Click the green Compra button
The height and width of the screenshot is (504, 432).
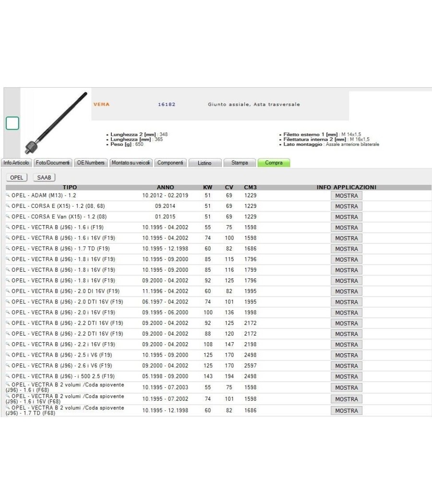tap(274, 163)
